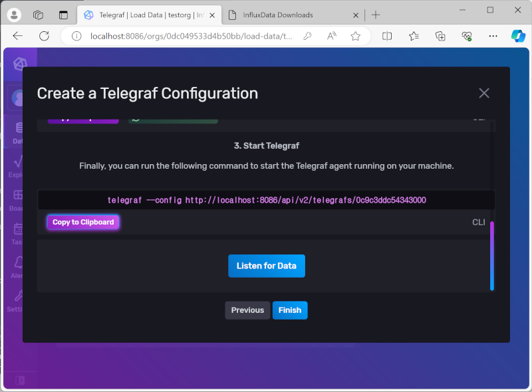Open the Copilot sidebar
Image resolution: width=532 pixels, height=392 pixels.
[518, 36]
